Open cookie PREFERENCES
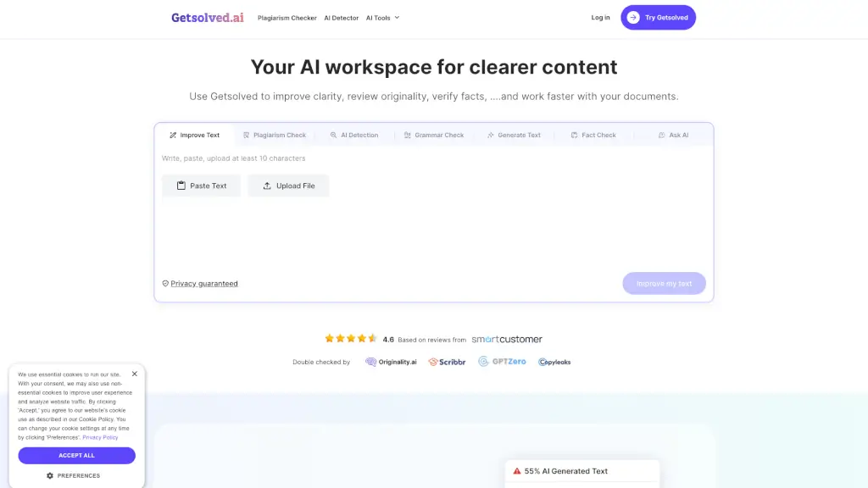 [74, 476]
